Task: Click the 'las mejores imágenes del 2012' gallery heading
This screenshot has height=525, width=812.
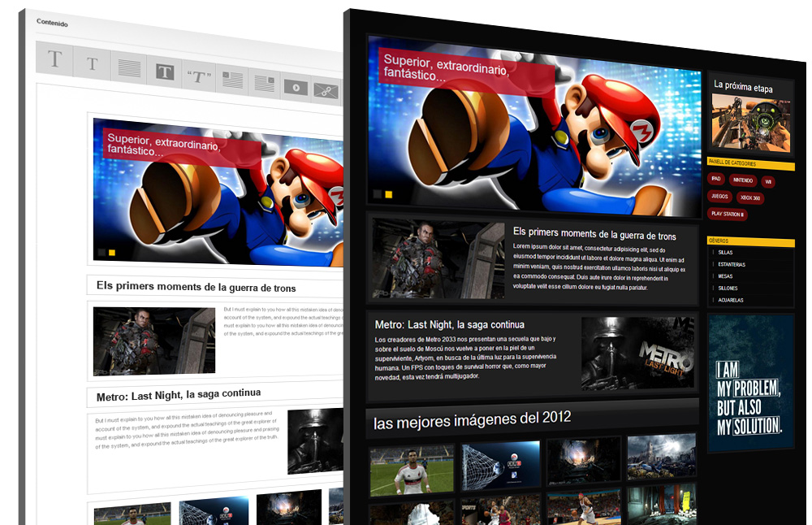Action: (x=473, y=420)
